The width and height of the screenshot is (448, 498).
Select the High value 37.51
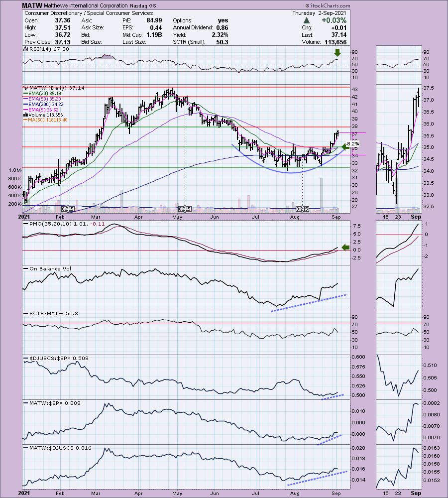click(x=63, y=27)
